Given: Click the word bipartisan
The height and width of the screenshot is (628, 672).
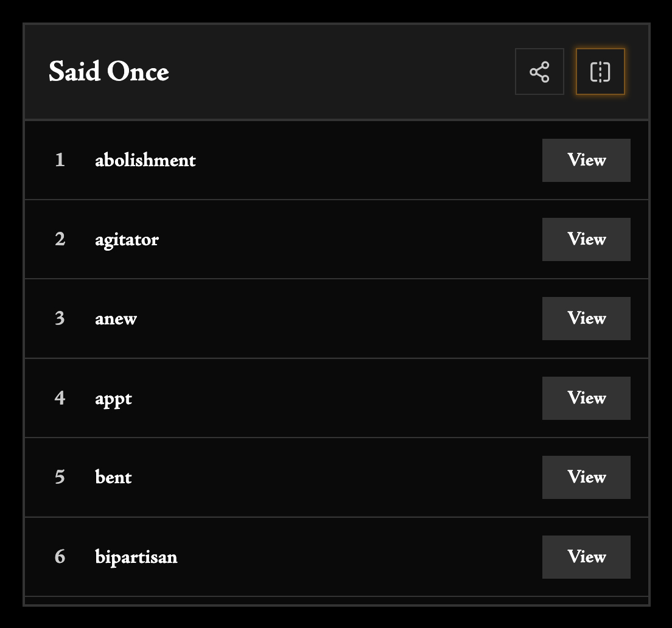Looking at the screenshot, I should tap(136, 557).
